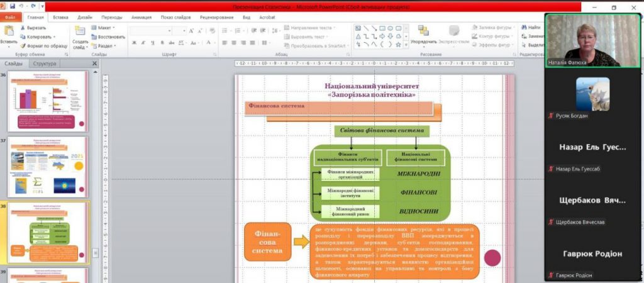This screenshot has height=283, width=644.
Task: Switch to the Insert (Вставка) ribbon tab
Action: point(61,18)
